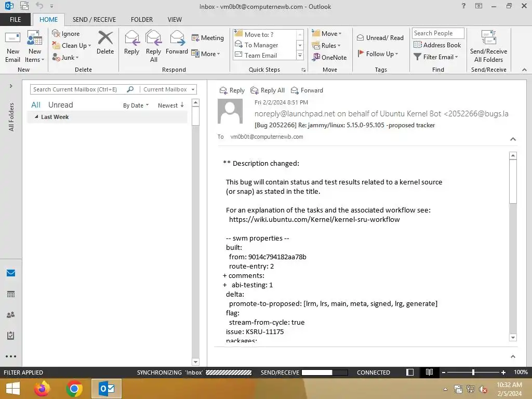The width and height of the screenshot is (532, 399).
Task: Open the Clean Up dropdown
Action: coord(72,46)
